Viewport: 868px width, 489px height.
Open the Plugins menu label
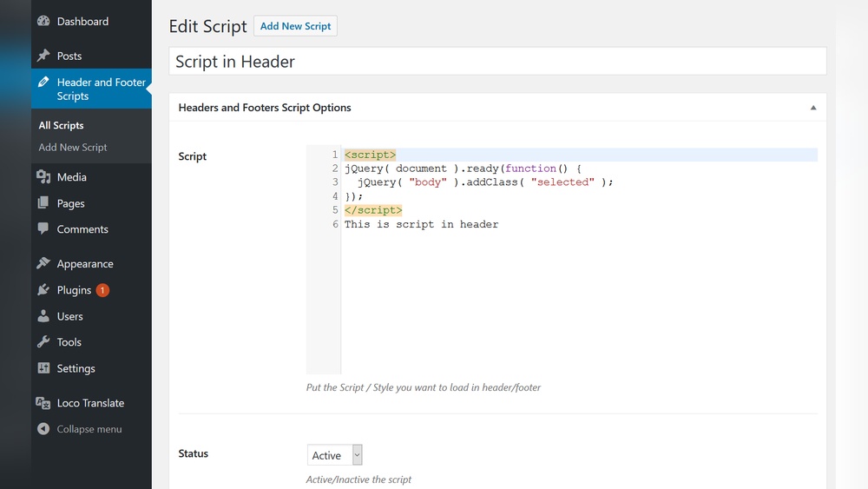[x=74, y=290]
